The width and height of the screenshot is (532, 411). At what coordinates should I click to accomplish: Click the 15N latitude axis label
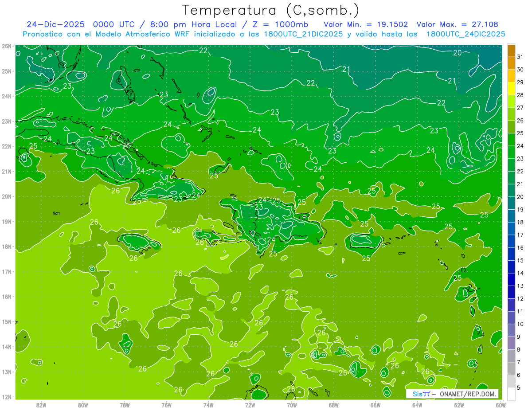click(x=6, y=321)
